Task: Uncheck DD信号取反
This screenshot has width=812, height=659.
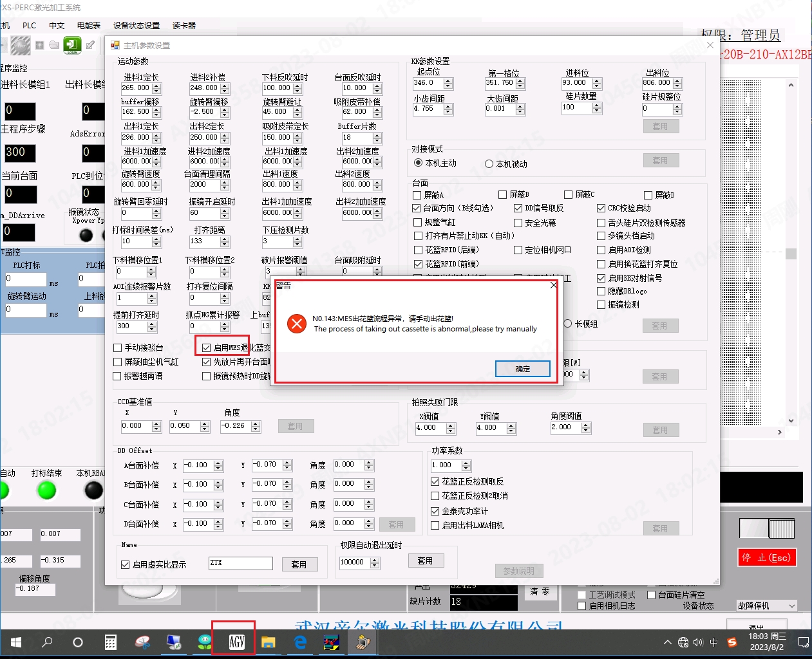Action: coord(518,209)
